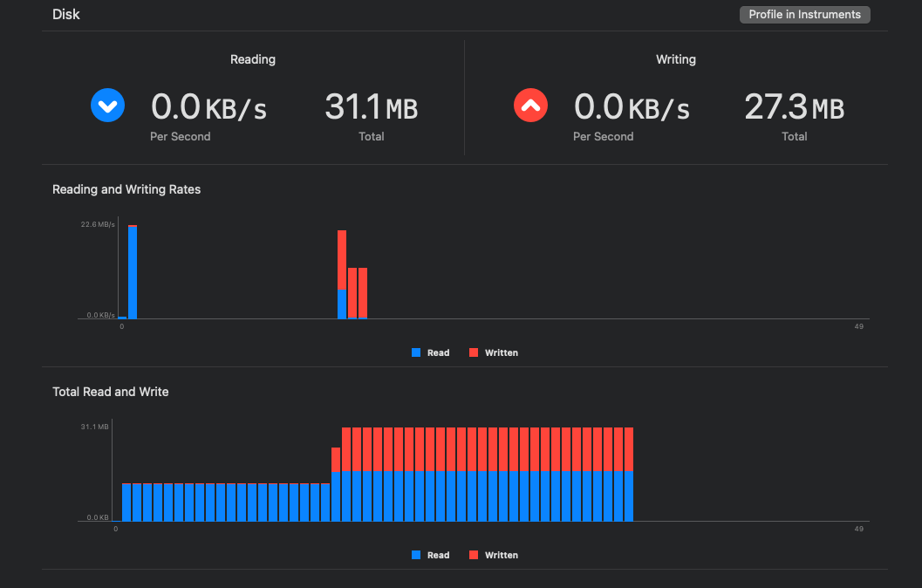Image resolution: width=922 pixels, height=588 pixels.
Task: Click the 31.1 MB Reading total value
Action: (371, 108)
